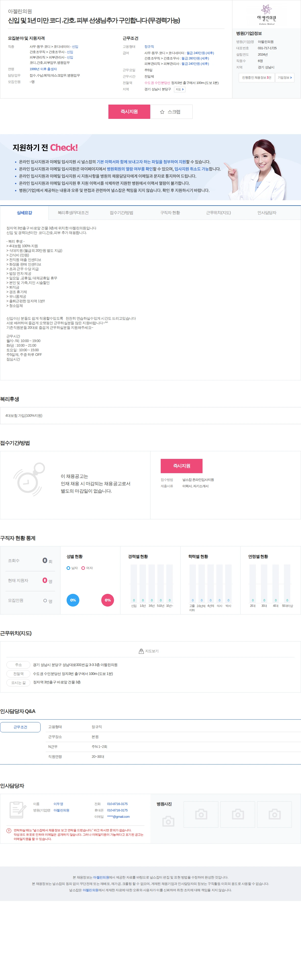Viewport: 301px width, 980px height.
Task: Click the resume document icon beside 인사담당자
Action: (18, 810)
